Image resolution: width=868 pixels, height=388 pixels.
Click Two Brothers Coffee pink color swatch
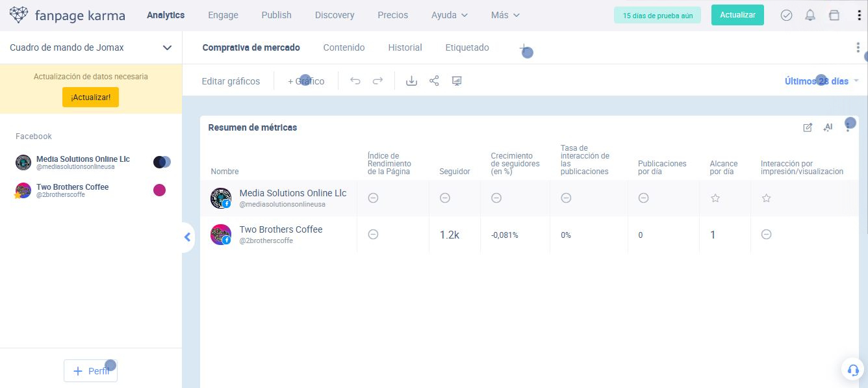click(159, 190)
